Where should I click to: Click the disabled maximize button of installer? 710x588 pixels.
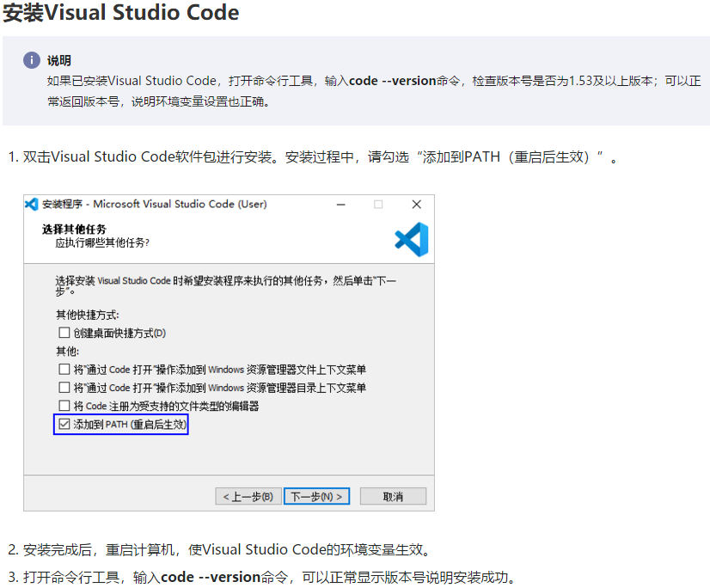[x=378, y=205]
